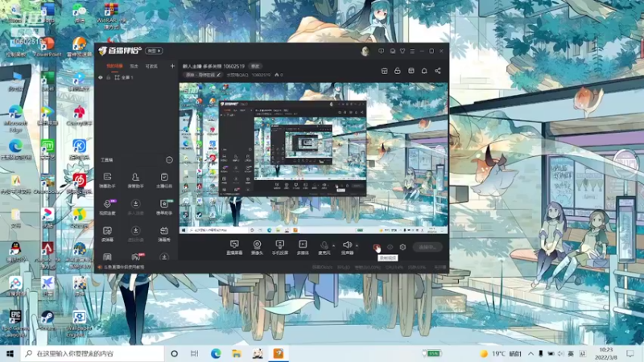Open Steam desktop shortcut

click(47, 320)
